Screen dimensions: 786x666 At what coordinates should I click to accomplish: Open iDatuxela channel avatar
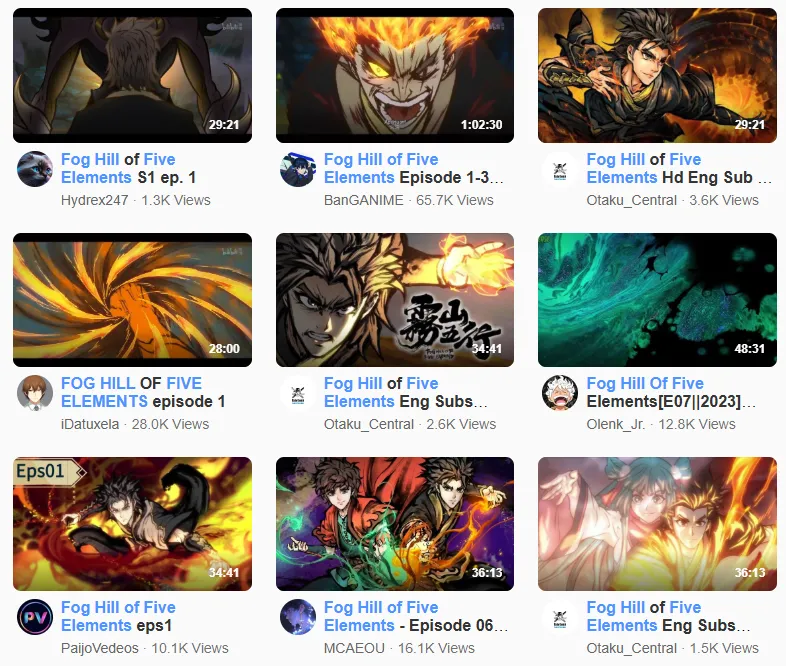[35, 393]
